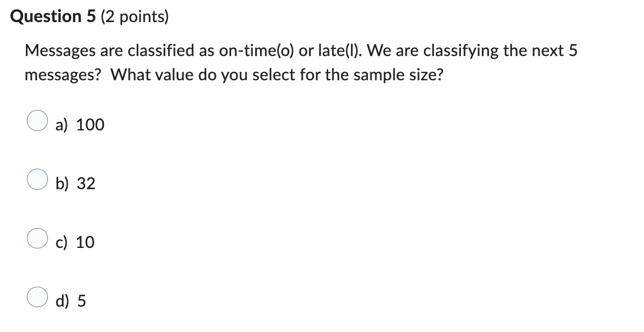Click the answer label 'c) 10'
This screenshot has width=644, height=332.
coord(74,242)
